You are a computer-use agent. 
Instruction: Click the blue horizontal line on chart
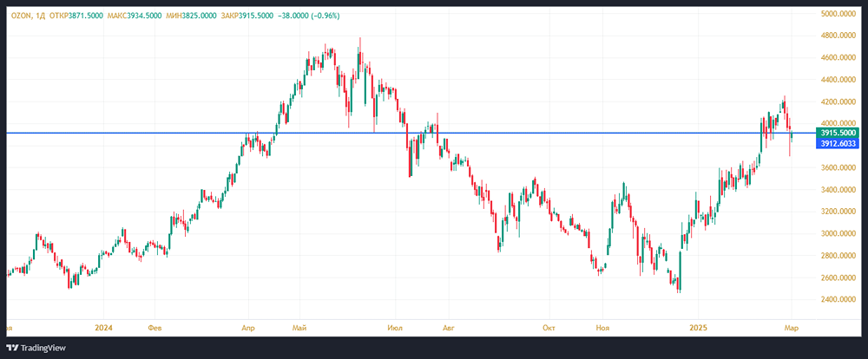coord(521,133)
